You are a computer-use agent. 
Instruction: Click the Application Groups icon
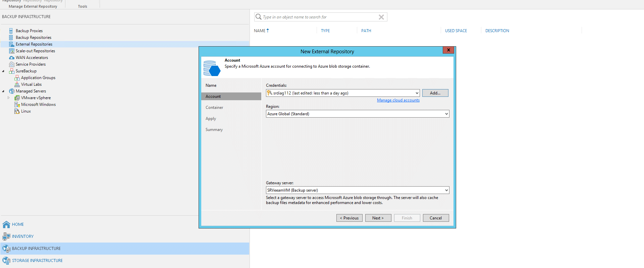(x=17, y=78)
